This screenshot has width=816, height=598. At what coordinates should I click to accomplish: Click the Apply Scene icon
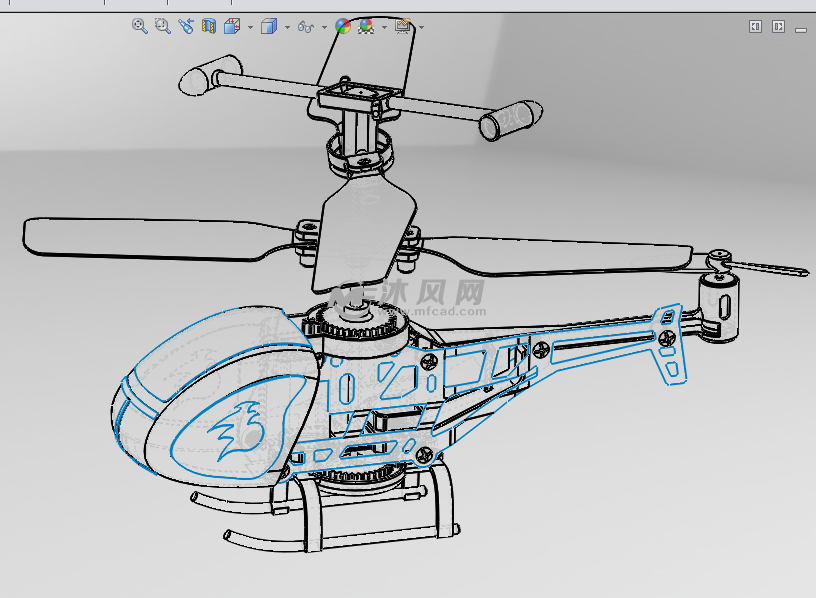[x=365, y=25]
